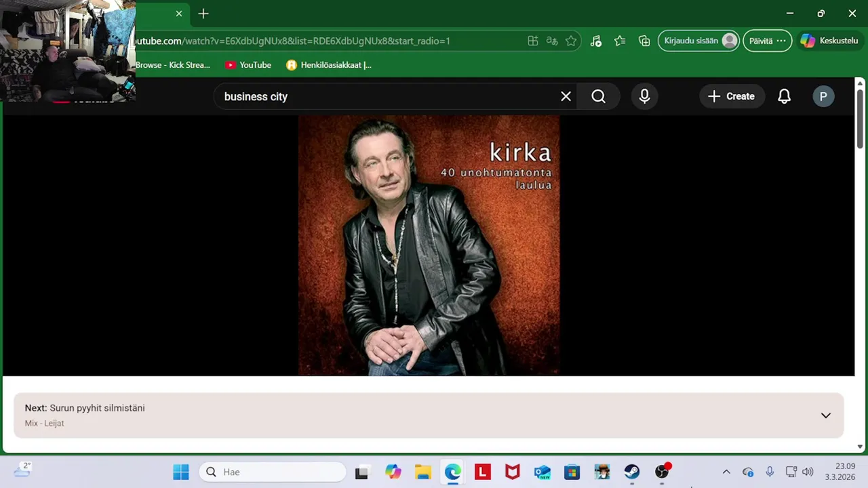Click the page vertical scrollbar thumb

[x=860, y=119]
